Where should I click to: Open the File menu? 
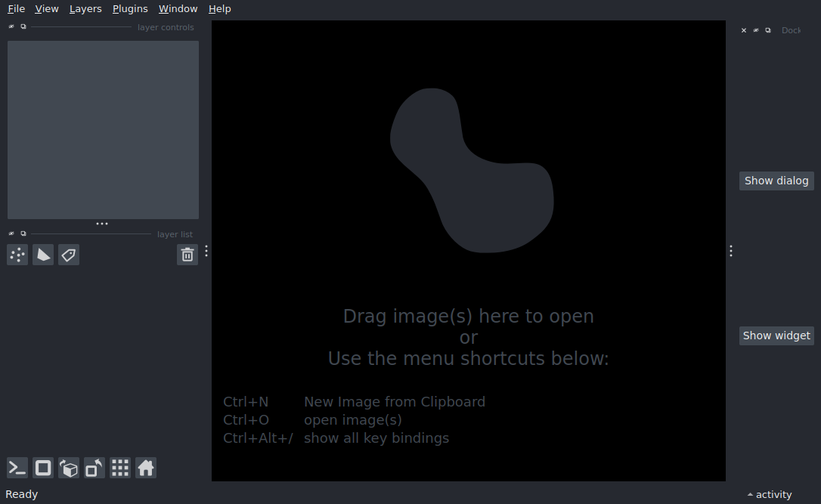16,9
